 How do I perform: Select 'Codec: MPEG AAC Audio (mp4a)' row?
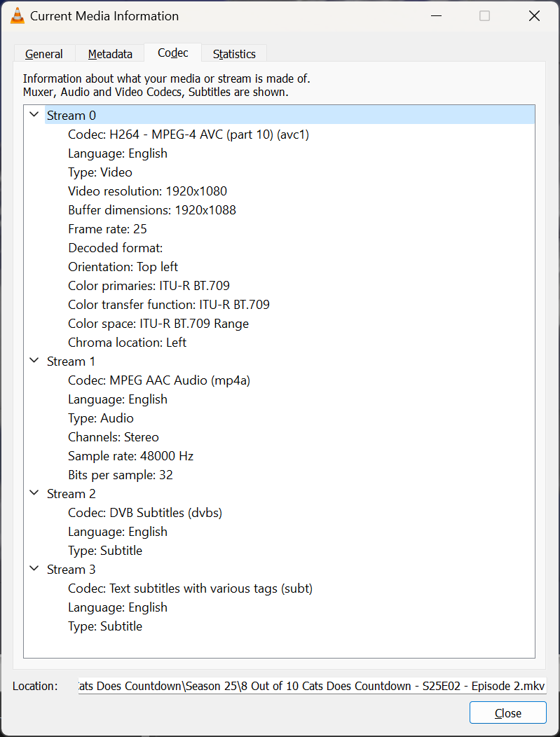[x=159, y=380]
